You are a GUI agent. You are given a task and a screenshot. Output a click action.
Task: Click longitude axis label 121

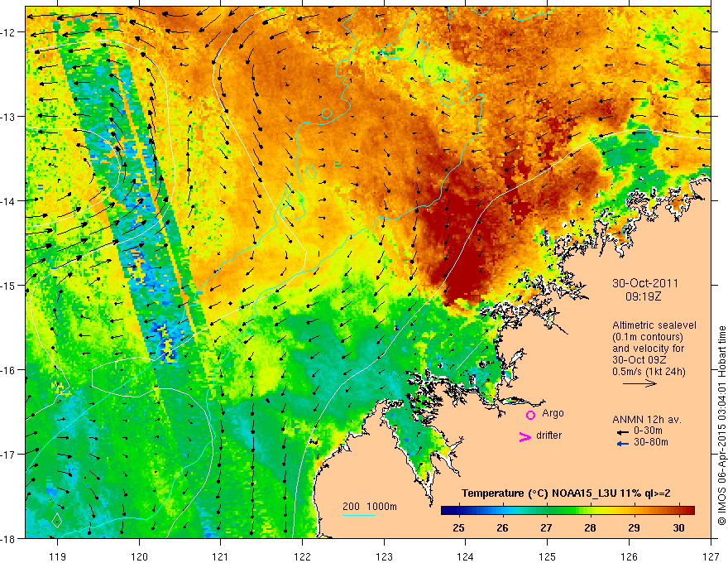(221, 556)
